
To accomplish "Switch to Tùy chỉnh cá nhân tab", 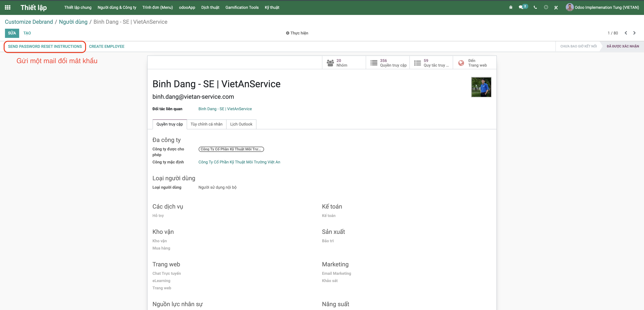I will click(x=206, y=124).
